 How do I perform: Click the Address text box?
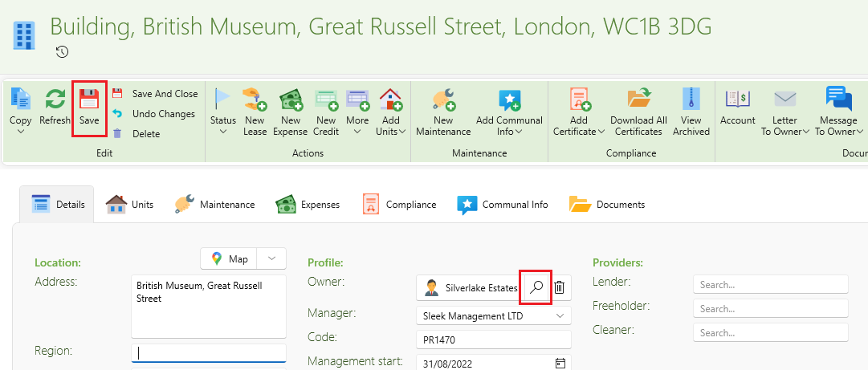tap(209, 306)
